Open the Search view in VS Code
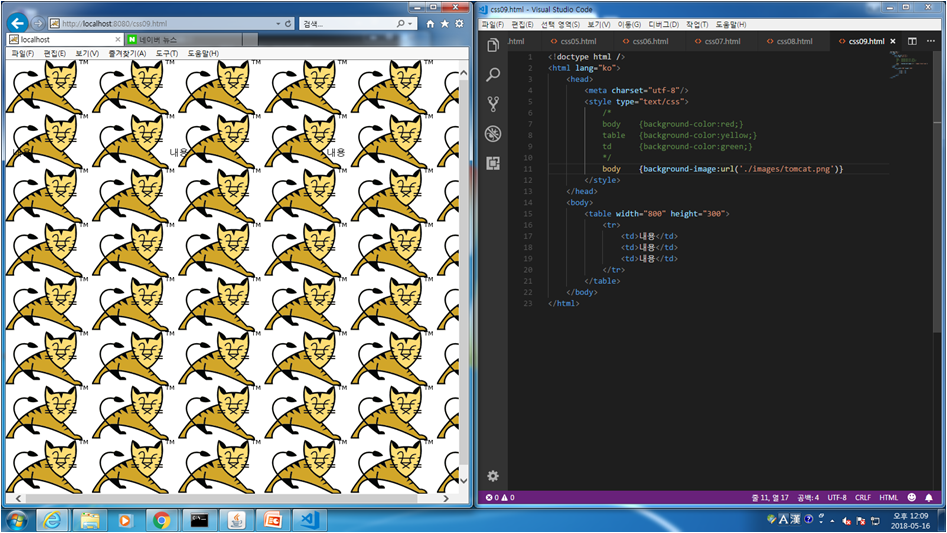Viewport: 947px width, 533px height. (x=493, y=74)
